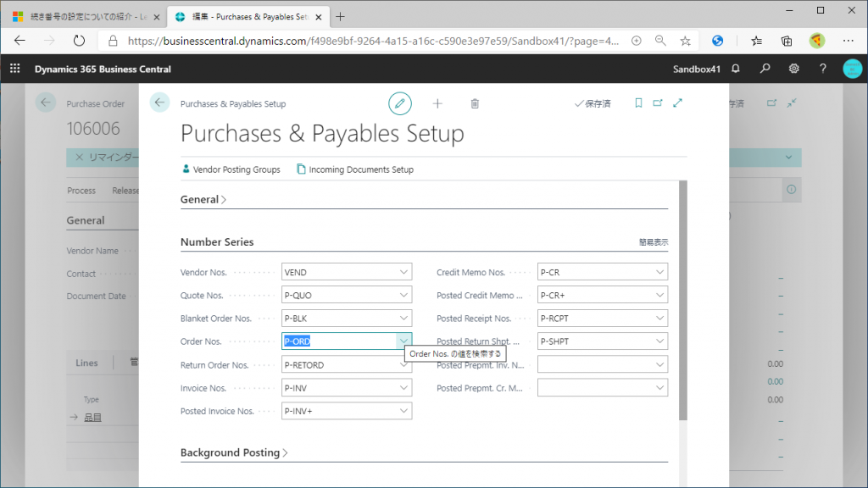Screen dimensions: 868x488
Task: Open the Credit Memo Nos. dropdown
Action: coord(659,272)
